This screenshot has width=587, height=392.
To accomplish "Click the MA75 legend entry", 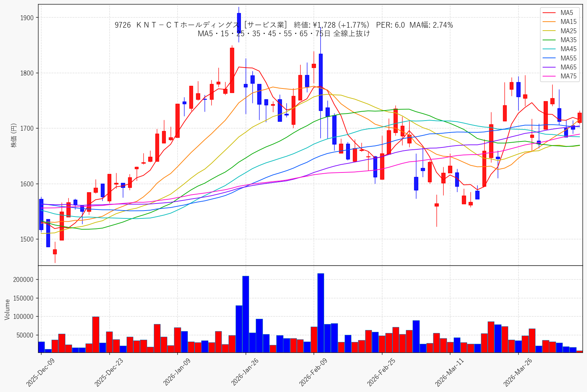I will (559, 76).
